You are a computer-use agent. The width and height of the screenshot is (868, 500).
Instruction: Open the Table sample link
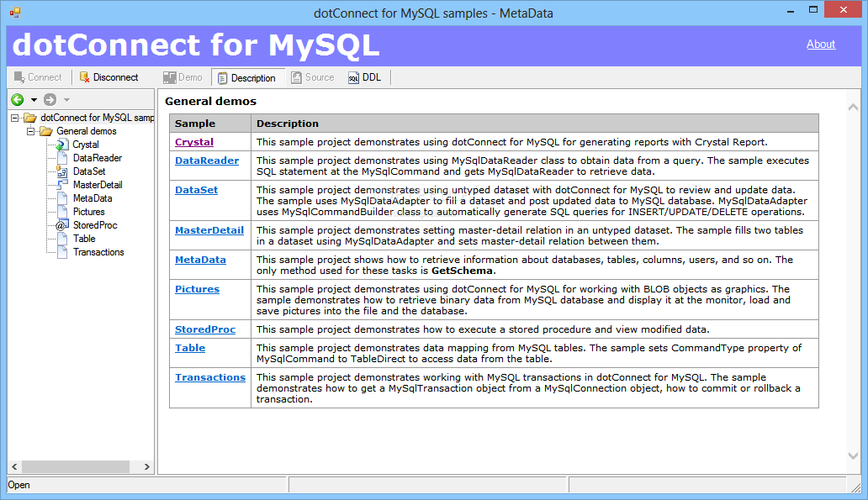[x=190, y=348]
